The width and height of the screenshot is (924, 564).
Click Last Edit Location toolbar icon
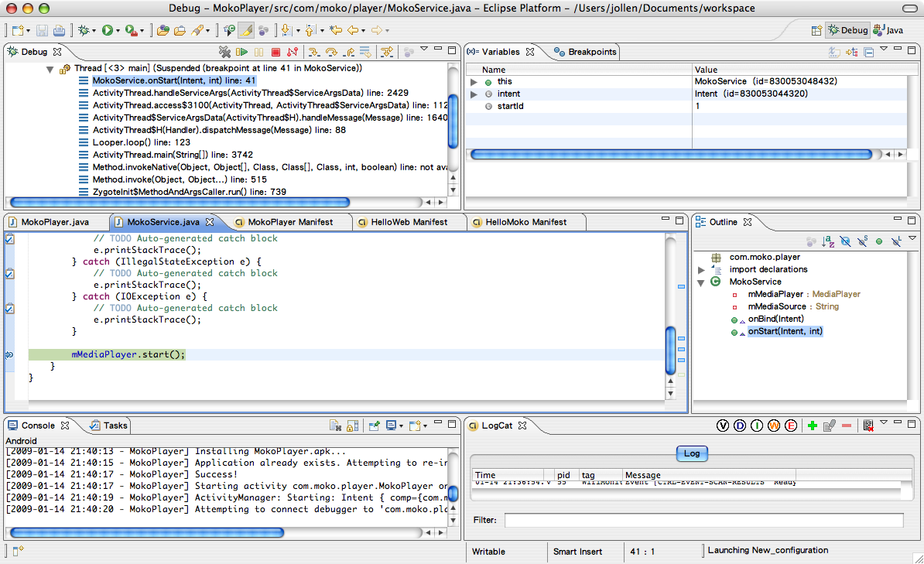pyautogui.click(x=336, y=30)
